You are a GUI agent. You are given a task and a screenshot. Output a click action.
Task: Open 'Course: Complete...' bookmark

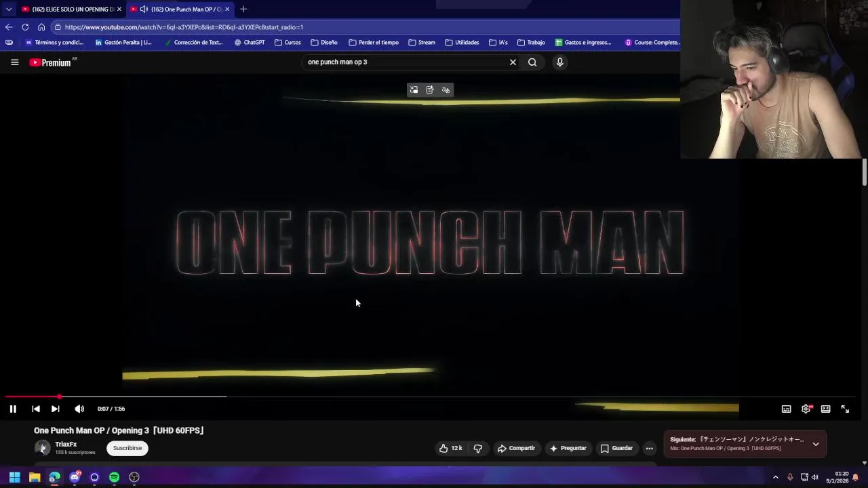(652, 42)
